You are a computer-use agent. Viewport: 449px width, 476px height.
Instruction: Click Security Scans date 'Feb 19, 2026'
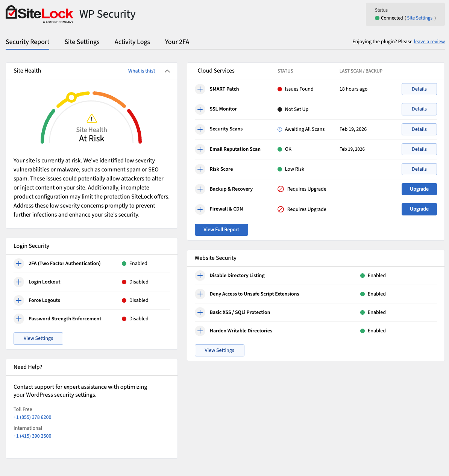tap(353, 129)
